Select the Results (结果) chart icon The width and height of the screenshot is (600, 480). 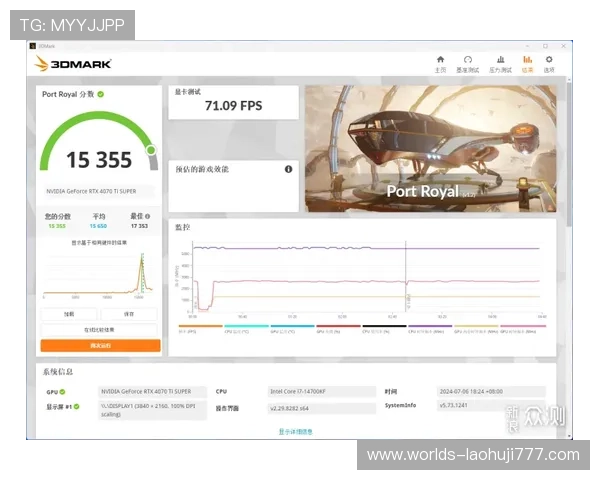coord(527,61)
